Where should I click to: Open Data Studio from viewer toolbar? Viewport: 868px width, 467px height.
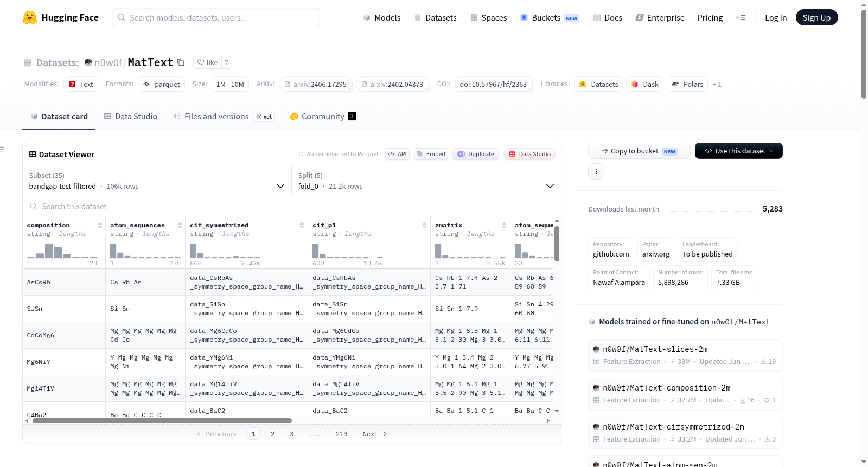(529, 154)
